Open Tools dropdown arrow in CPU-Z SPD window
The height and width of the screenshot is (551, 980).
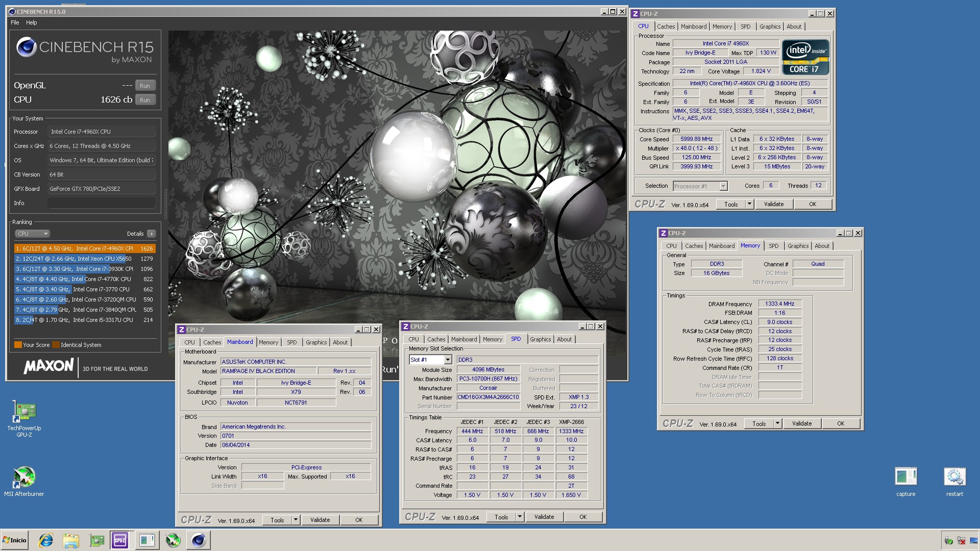(x=520, y=517)
